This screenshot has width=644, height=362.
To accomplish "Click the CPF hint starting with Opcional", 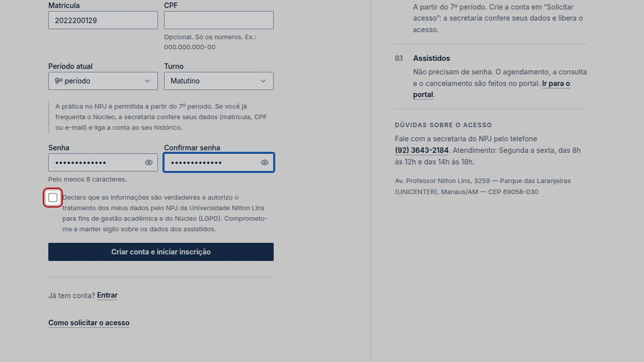I will click(x=210, y=42).
